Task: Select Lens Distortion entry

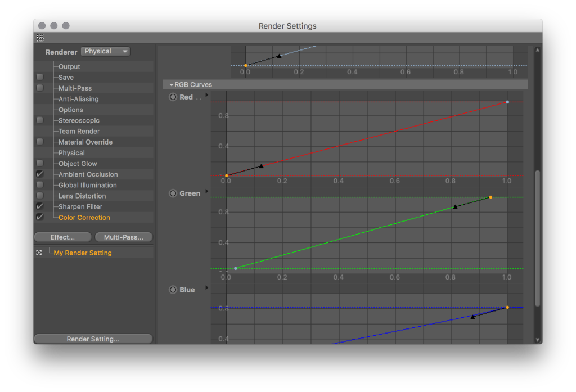Action: 82,196
